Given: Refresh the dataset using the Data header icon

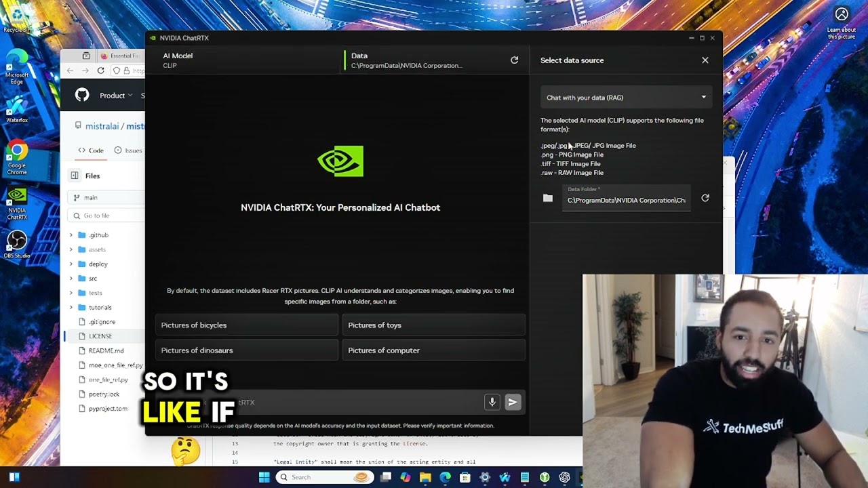Looking at the screenshot, I should click(514, 60).
